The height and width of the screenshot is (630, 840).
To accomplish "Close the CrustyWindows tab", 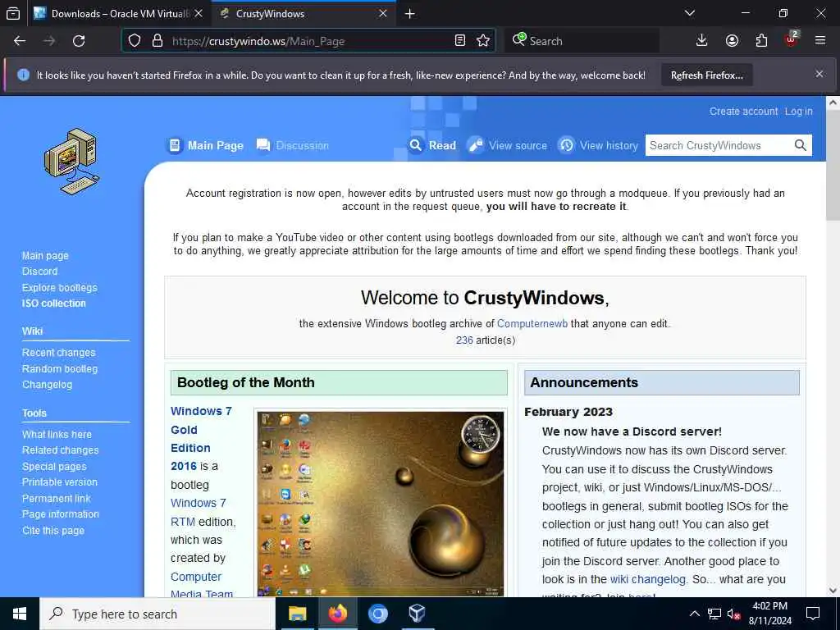I will (x=382, y=13).
